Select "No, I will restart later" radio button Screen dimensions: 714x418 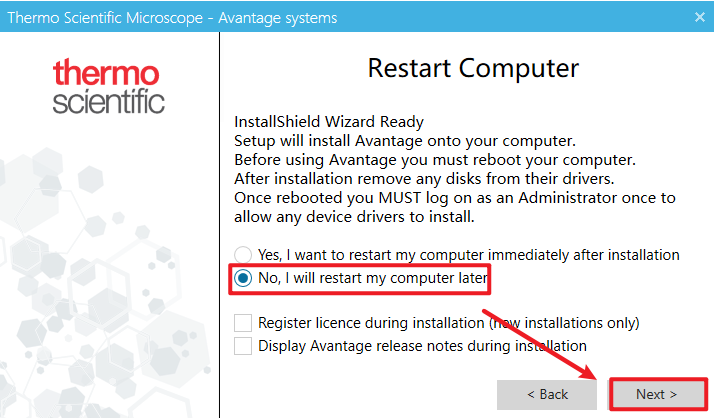coord(242,277)
